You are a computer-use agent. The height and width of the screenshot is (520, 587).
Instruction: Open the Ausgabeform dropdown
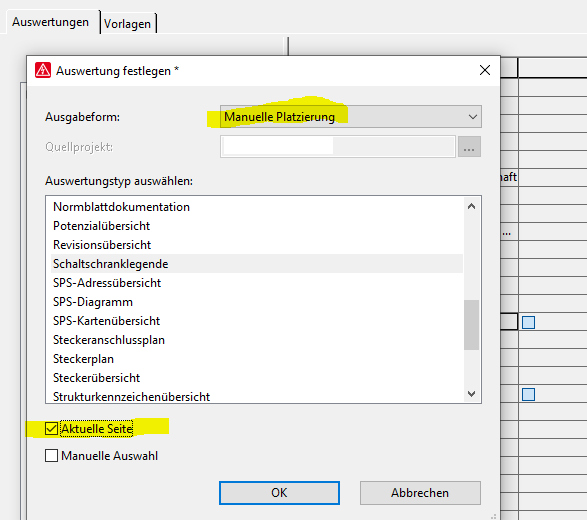pyautogui.click(x=350, y=117)
